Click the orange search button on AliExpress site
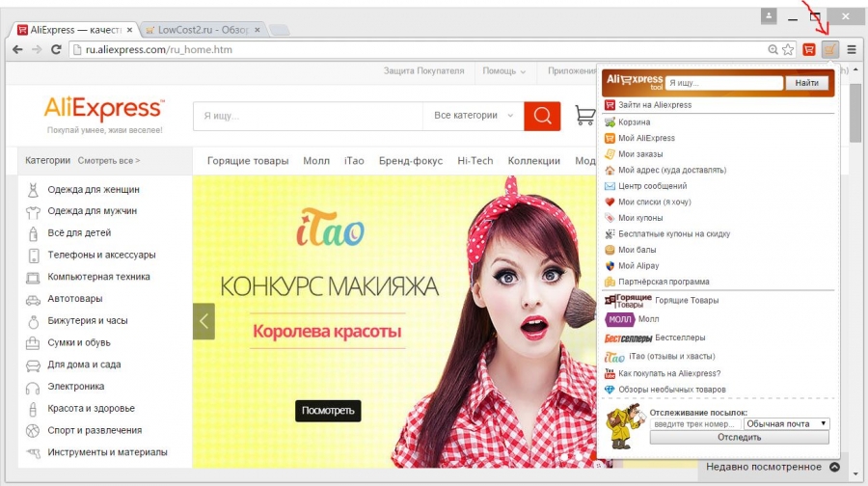 point(542,116)
